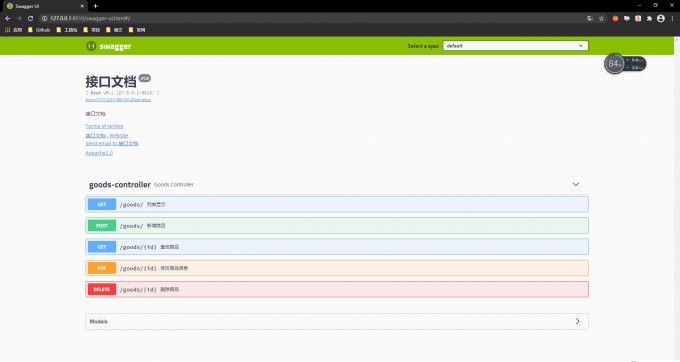Select the Swagger UI browser tab

44,6
